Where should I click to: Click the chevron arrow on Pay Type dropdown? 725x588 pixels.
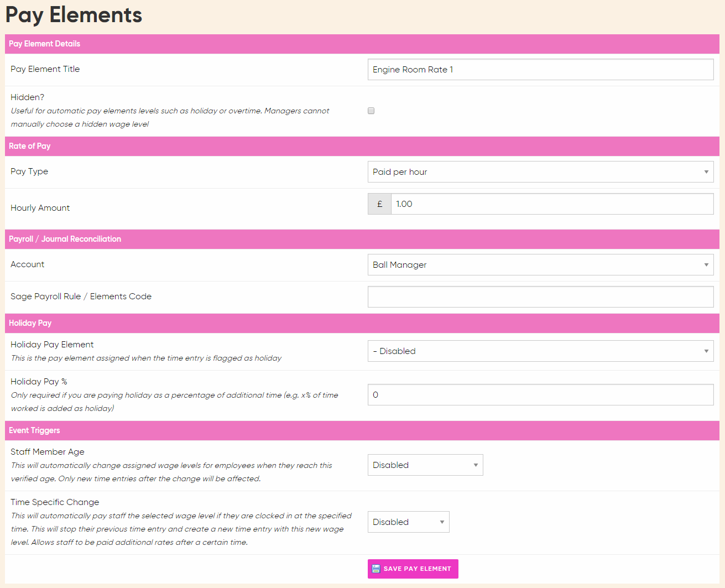point(706,171)
